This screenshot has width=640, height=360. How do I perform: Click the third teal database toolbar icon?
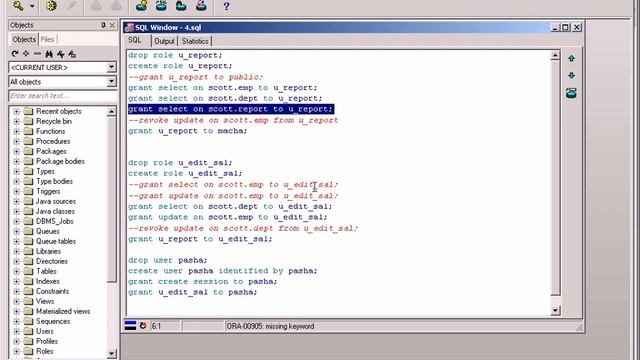pyautogui.click(x=181, y=6)
